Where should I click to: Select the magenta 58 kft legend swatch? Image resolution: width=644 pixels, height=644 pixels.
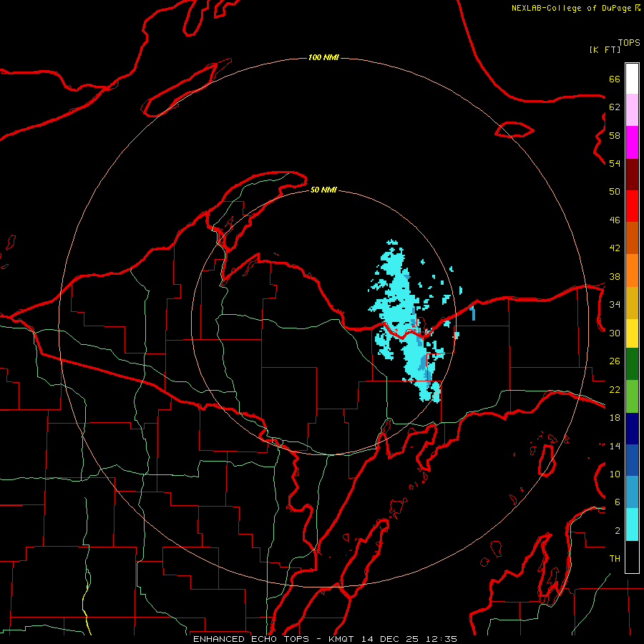[632, 142]
